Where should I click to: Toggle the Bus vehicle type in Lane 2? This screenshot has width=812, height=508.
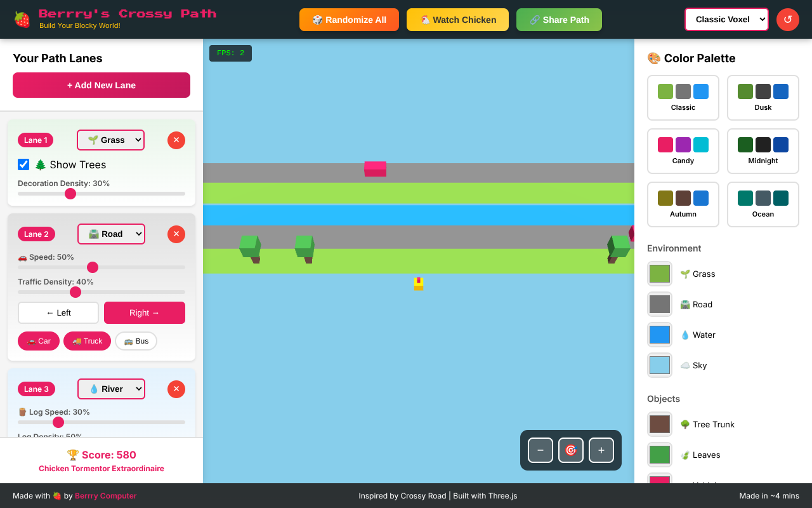point(136,341)
